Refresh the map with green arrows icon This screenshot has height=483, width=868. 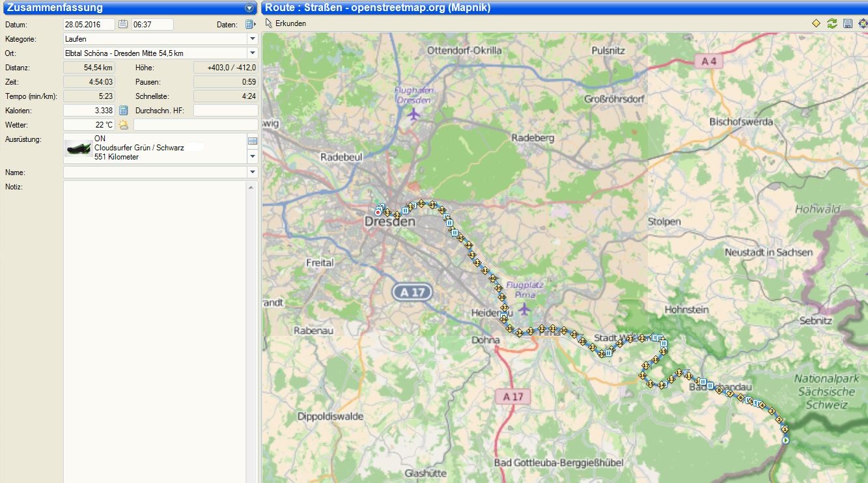(832, 23)
